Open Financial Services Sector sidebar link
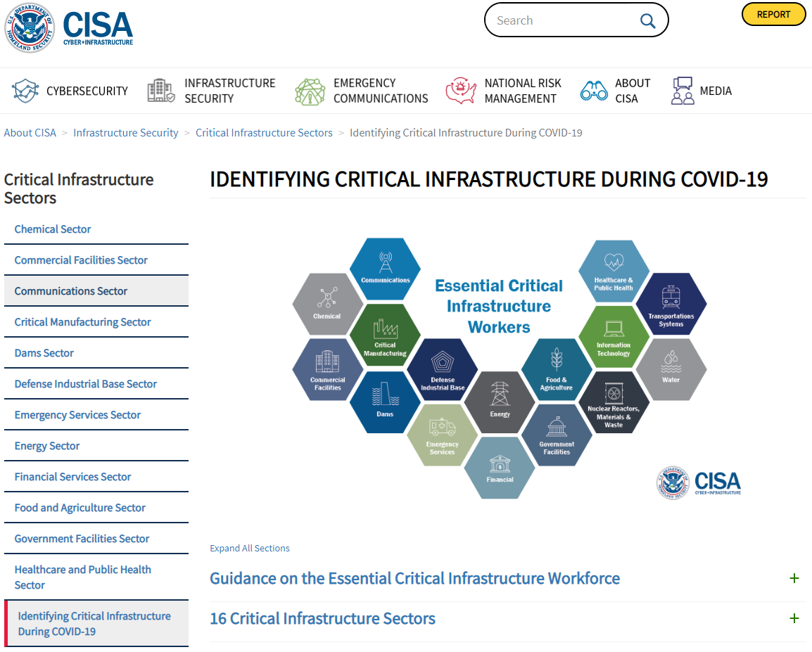This screenshot has height=652, width=812. [72, 477]
